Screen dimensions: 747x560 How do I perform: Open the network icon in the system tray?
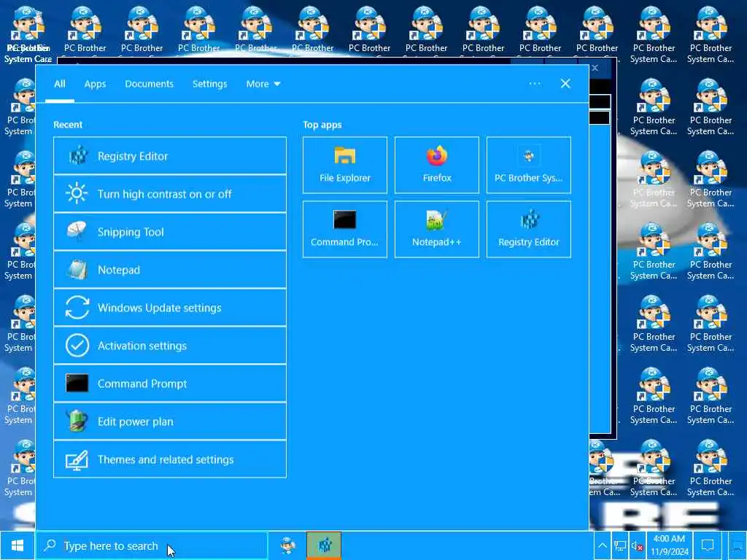[620, 545]
